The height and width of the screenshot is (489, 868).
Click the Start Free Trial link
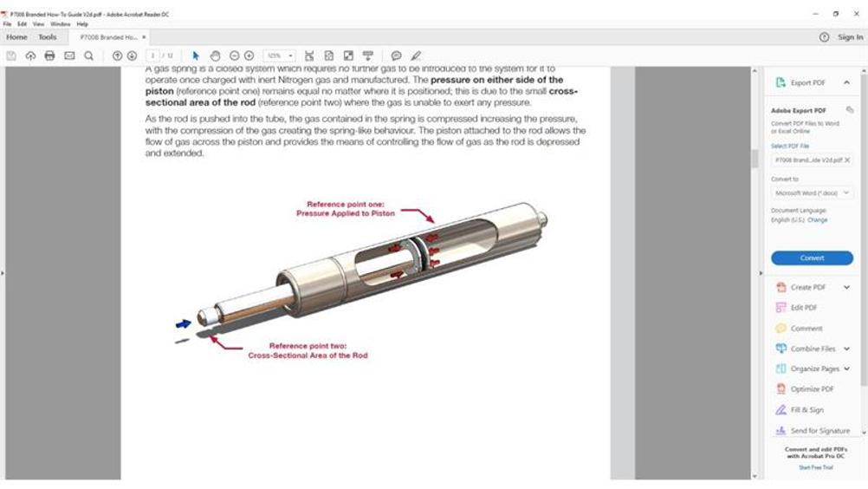pos(816,467)
